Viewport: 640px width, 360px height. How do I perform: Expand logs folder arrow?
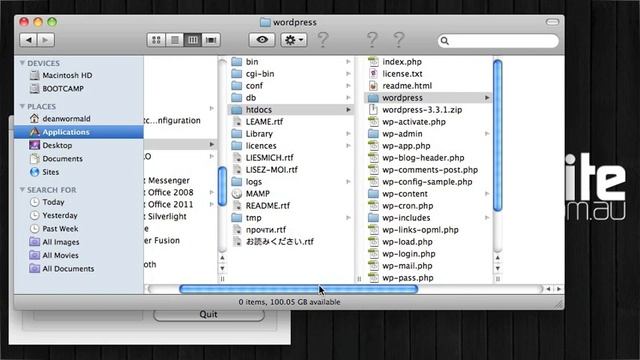point(348,182)
